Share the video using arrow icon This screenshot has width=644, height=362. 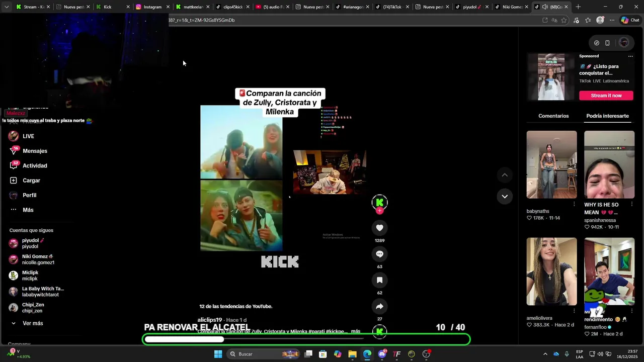(x=379, y=306)
